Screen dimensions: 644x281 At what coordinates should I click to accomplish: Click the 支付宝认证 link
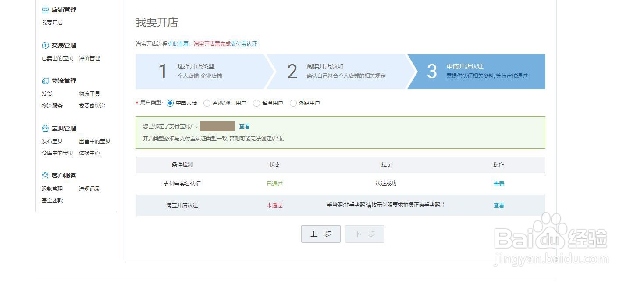244,43
